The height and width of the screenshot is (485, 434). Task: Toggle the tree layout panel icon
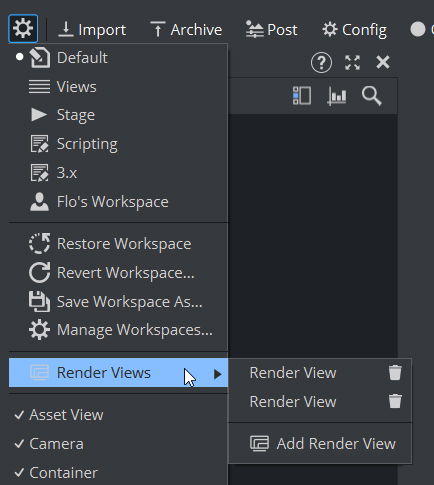click(x=302, y=96)
